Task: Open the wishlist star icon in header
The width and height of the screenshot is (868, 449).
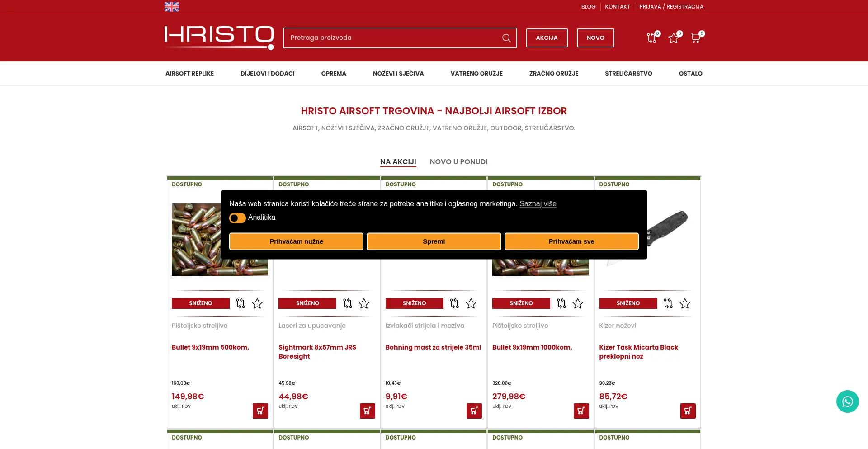Action: click(674, 38)
